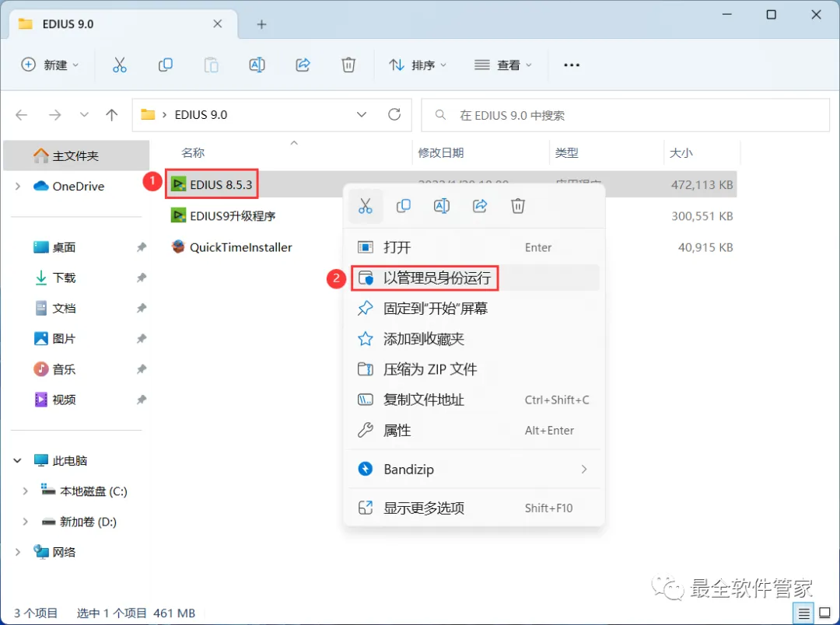Go forward with the right arrow
The height and width of the screenshot is (625, 840).
click(x=54, y=114)
